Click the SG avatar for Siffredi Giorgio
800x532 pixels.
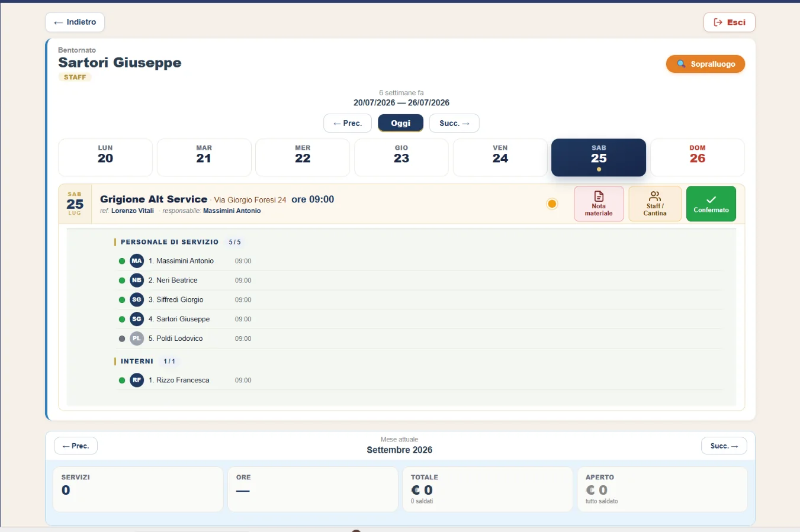point(137,300)
